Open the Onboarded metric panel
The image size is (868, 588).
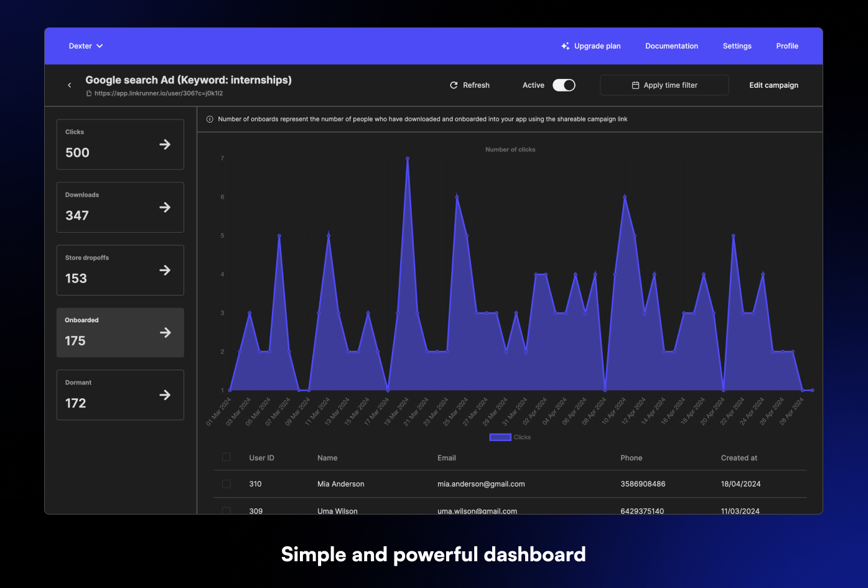coord(165,332)
